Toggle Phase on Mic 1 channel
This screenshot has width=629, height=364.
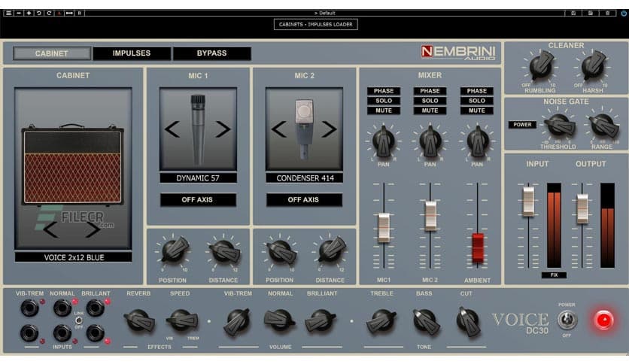pyautogui.click(x=384, y=91)
